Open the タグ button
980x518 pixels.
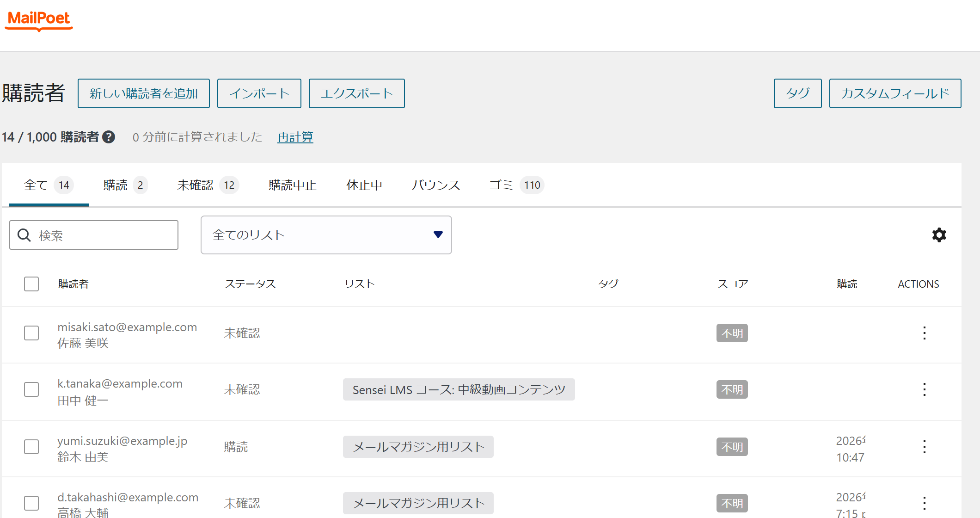tap(798, 93)
